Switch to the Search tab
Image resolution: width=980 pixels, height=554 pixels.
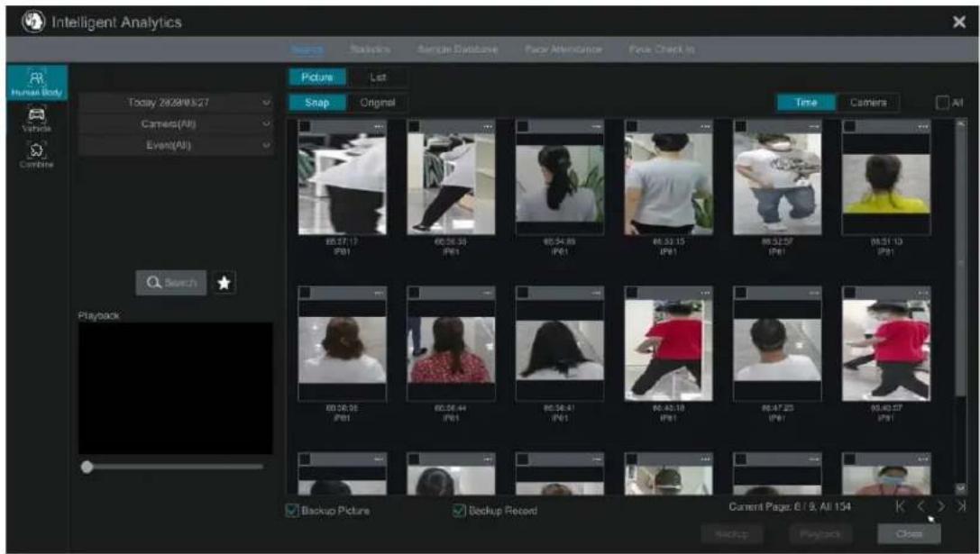[x=307, y=50]
